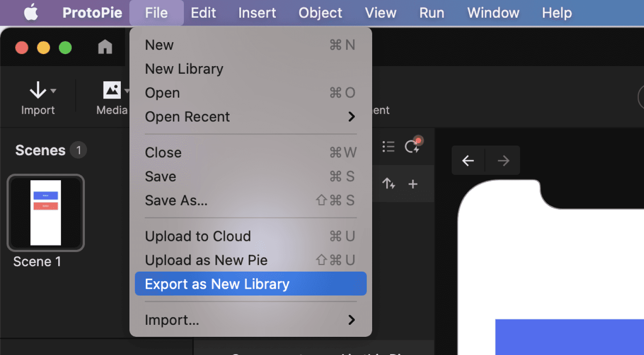Click the trigger refresh icon with red notification dot
644x355 pixels.
[413, 146]
